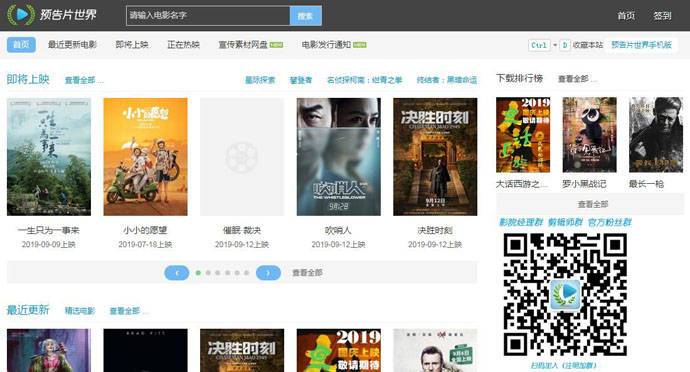Click the D key shortcut icon
The height and width of the screenshot is (372, 690).
coord(565,45)
